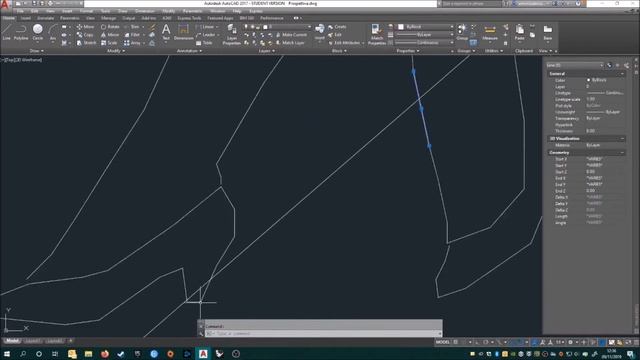Open the layer name dropdown
The image size is (640, 360).
point(287,27)
